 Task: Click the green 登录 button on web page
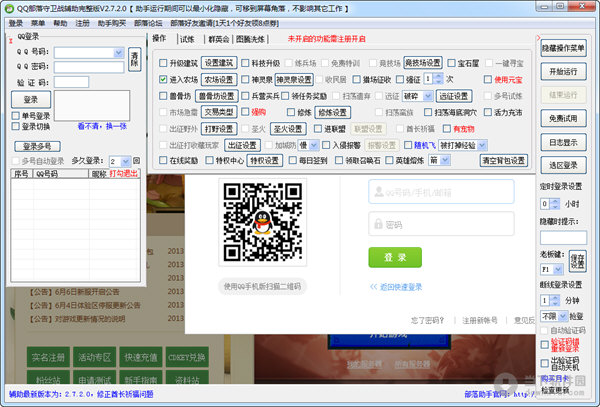tap(395, 257)
